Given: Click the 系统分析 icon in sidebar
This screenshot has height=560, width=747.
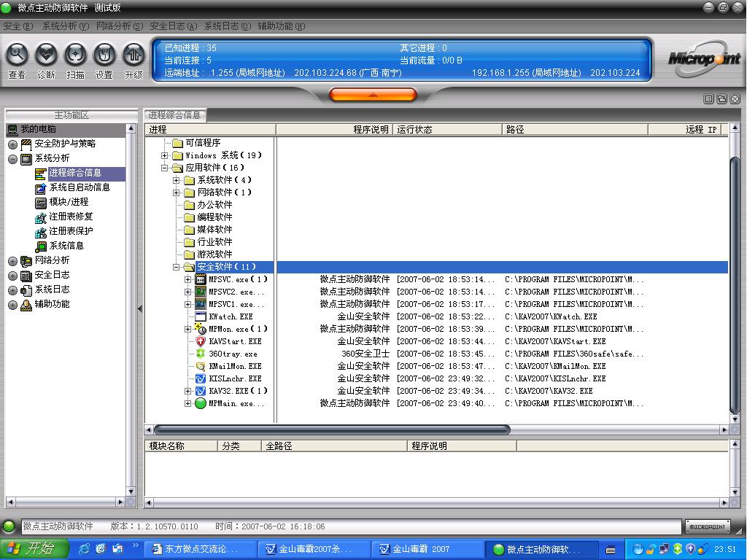Looking at the screenshot, I should tap(26, 158).
